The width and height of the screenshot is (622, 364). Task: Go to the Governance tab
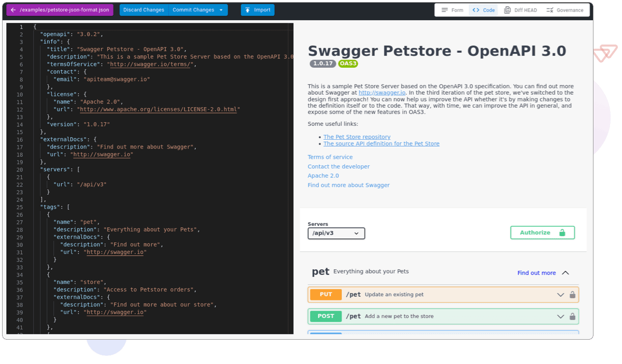pyautogui.click(x=564, y=10)
